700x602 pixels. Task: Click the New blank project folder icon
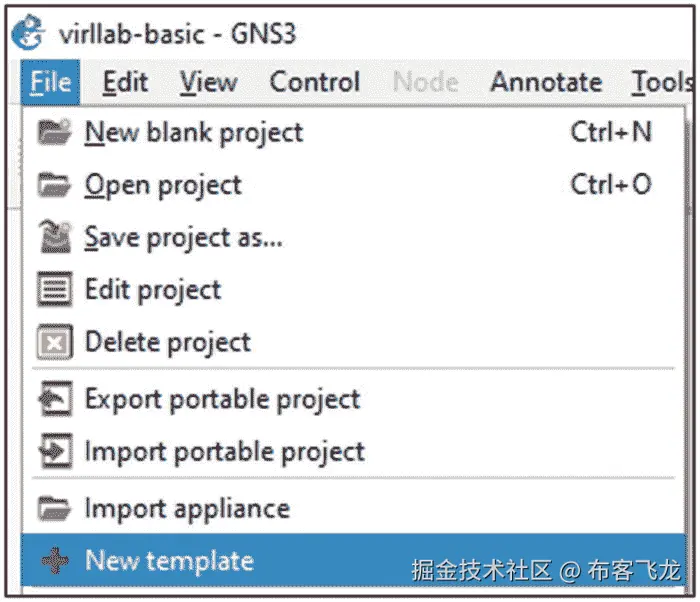point(54,132)
